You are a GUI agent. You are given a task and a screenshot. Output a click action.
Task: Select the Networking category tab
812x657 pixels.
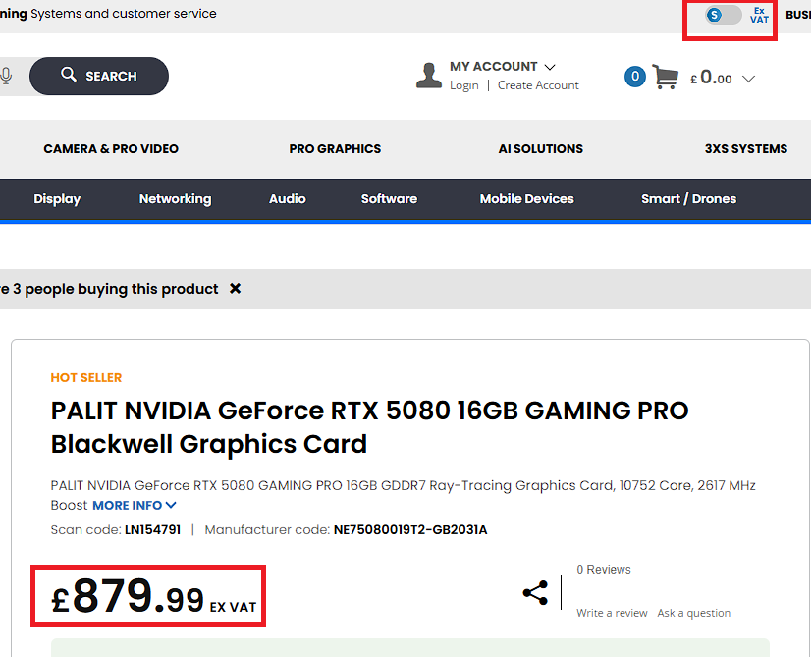(x=175, y=198)
